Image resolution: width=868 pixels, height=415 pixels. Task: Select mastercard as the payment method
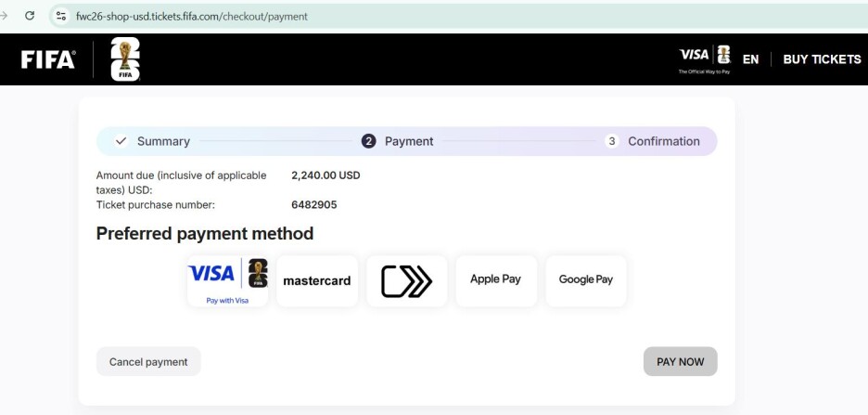click(317, 280)
